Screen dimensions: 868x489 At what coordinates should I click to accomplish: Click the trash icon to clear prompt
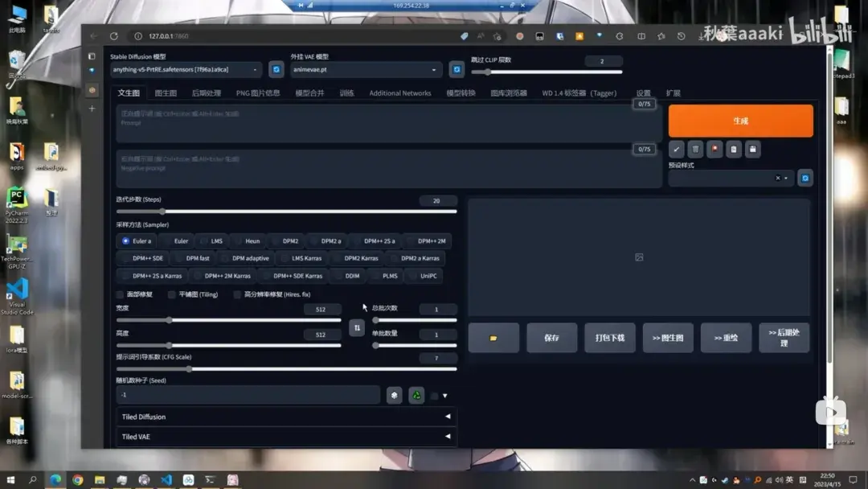pyautogui.click(x=695, y=150)
